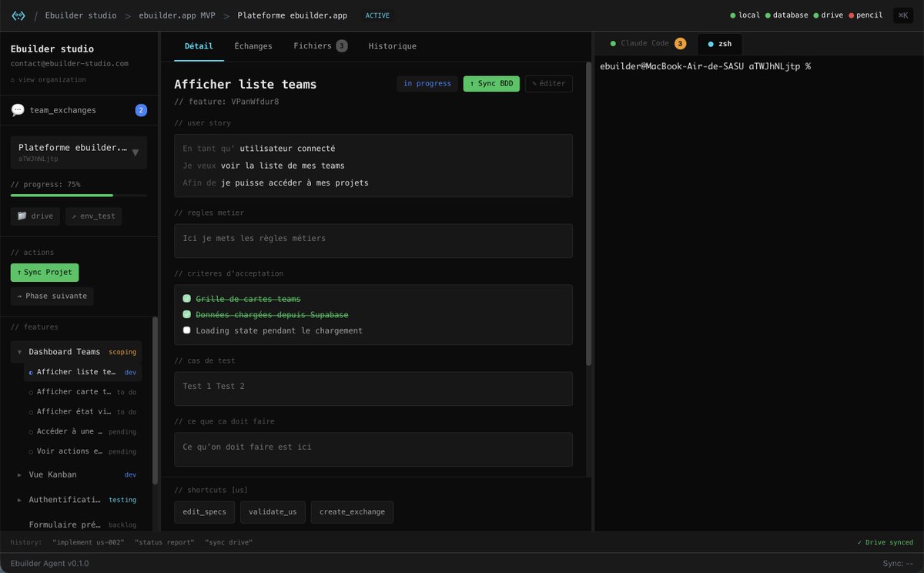Open Ebuilder studio breadcrumb
Image resolution: width=924 pixels, height=573 pixels.
tap(81, 15)
